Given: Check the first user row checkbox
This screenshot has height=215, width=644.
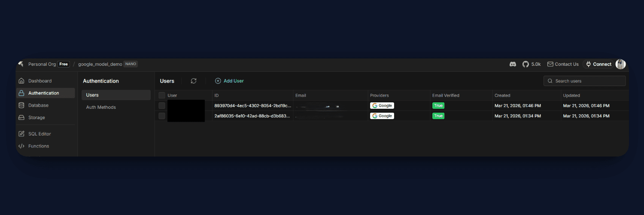Looking at the screenshot, I should (x=162, y=106).
